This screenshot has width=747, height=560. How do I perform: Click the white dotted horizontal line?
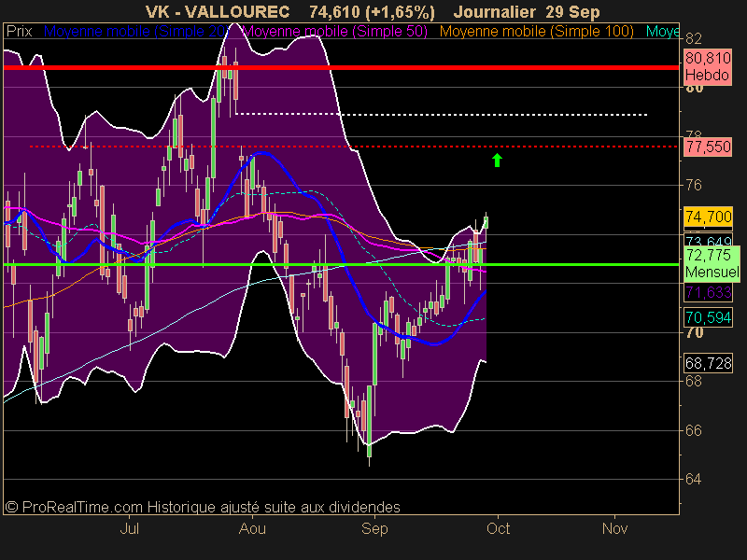click(442, 114)
